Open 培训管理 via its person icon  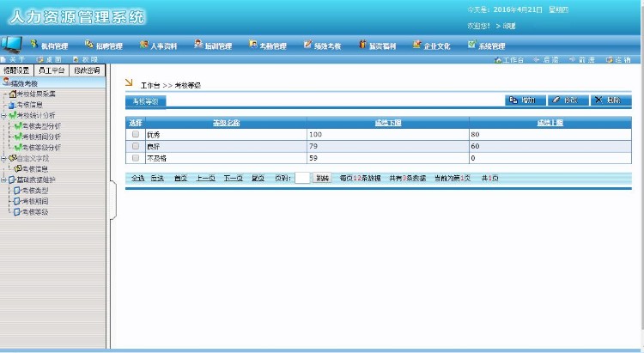198,44
